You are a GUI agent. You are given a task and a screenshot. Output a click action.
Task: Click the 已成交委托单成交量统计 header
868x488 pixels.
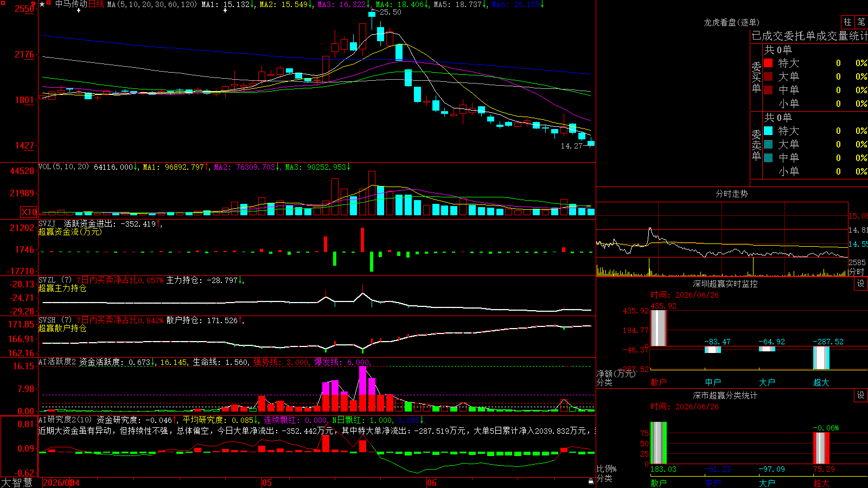click(x=809, y=36)
